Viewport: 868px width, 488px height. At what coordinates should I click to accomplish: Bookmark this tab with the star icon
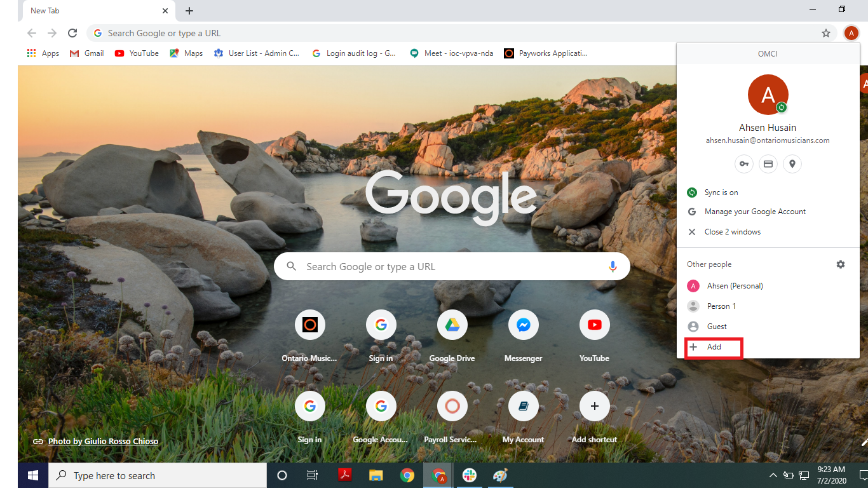[x=826, y=33]
